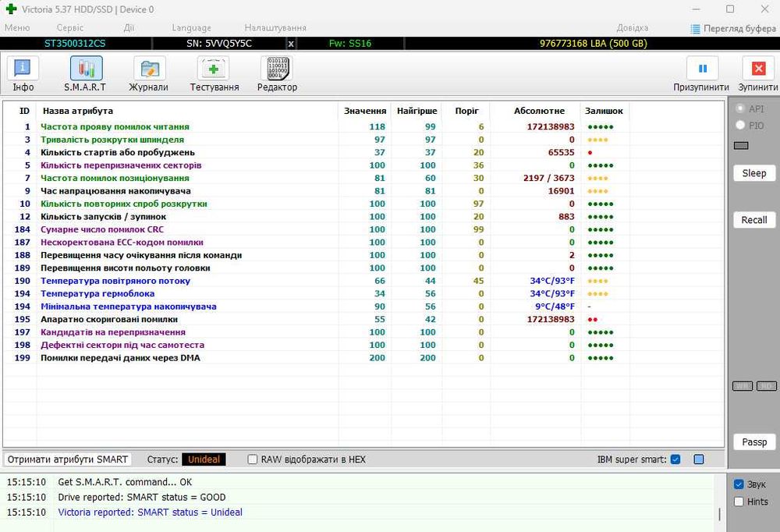The image size is (780, 532).
Task: Toggle the Звук sound checkbox
Action: [x=739, y=484]
